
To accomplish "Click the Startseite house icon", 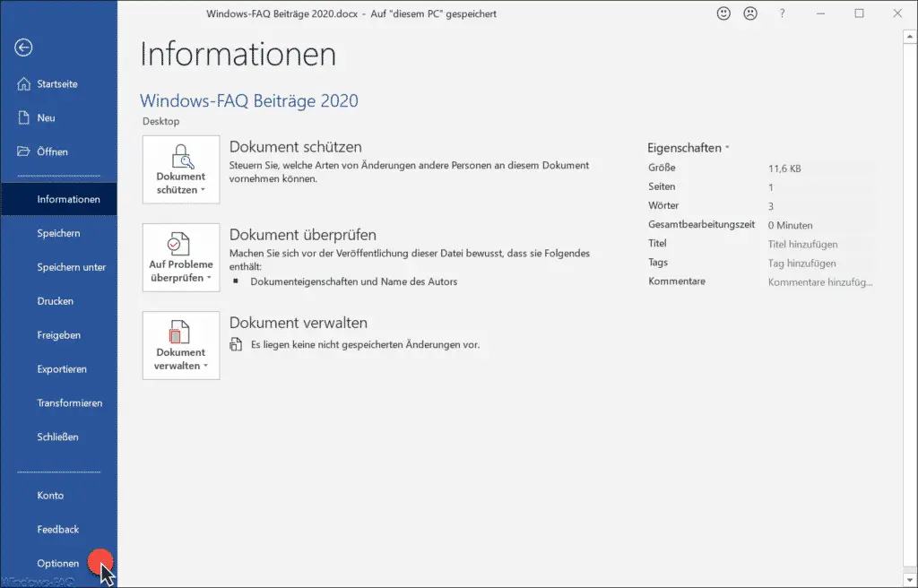I will [x=23, y=83].
